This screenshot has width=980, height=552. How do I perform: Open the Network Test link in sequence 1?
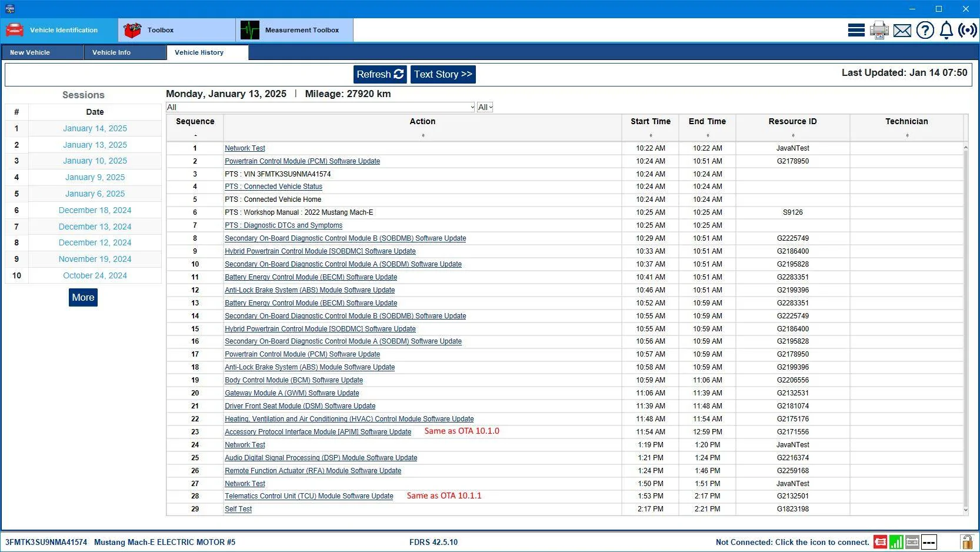click(245, 148)
